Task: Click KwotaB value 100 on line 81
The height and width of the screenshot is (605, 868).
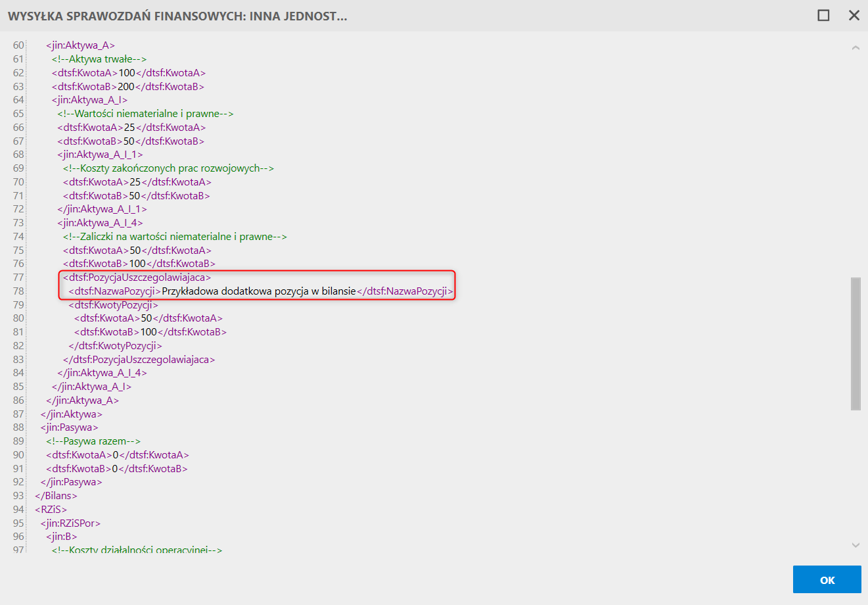Action: pyautogui.click(x=148, y=332)
